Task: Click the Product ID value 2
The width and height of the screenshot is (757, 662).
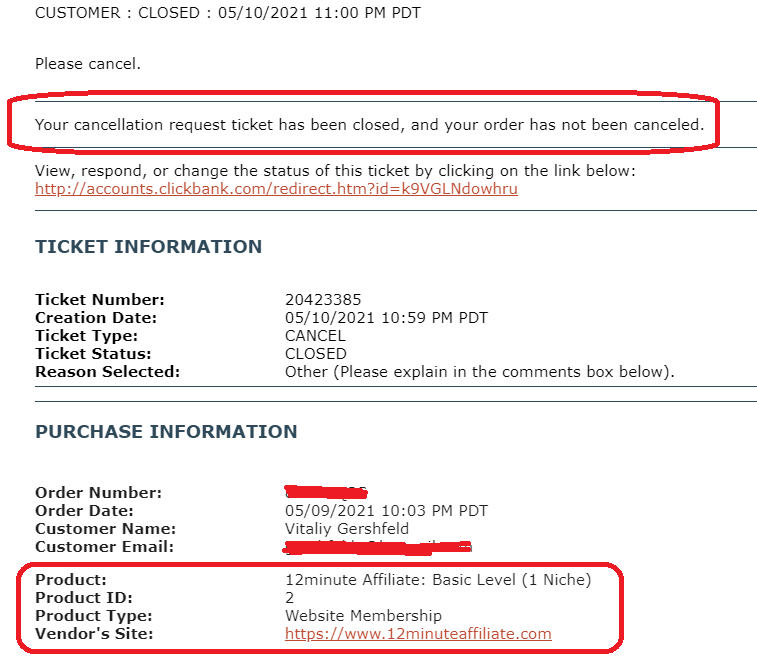Action: click(289, 598)
